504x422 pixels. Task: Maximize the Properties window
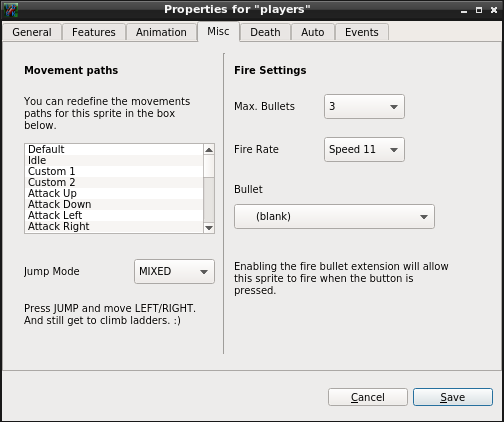point(479,10)
